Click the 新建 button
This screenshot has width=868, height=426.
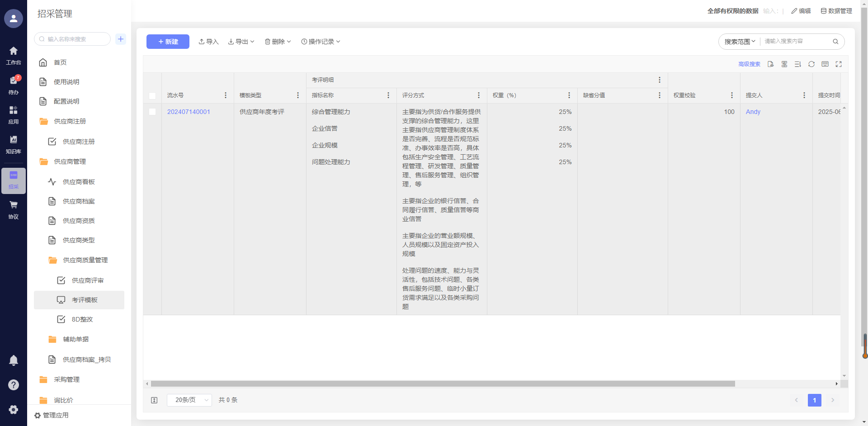168,42
